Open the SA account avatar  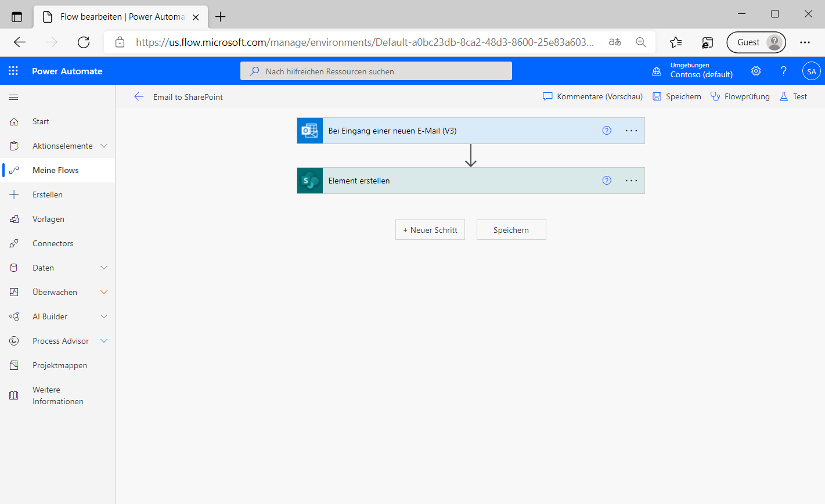pos(811,71)
